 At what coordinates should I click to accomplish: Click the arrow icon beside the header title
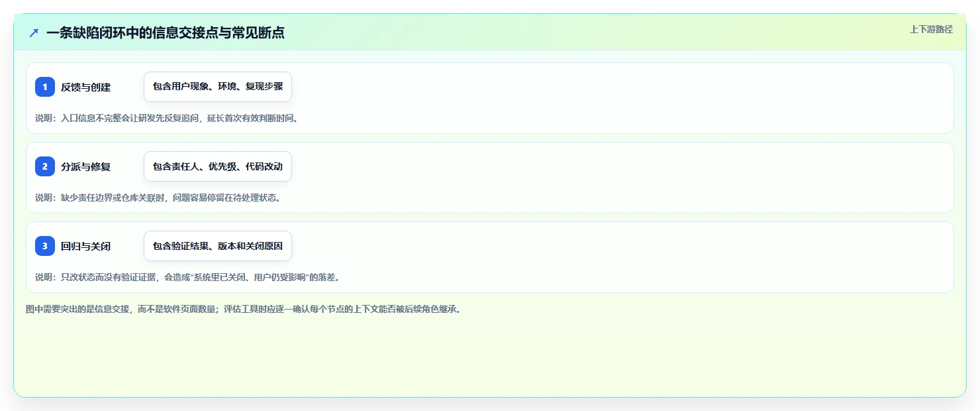pyautogui.click(x=34, y=32)
